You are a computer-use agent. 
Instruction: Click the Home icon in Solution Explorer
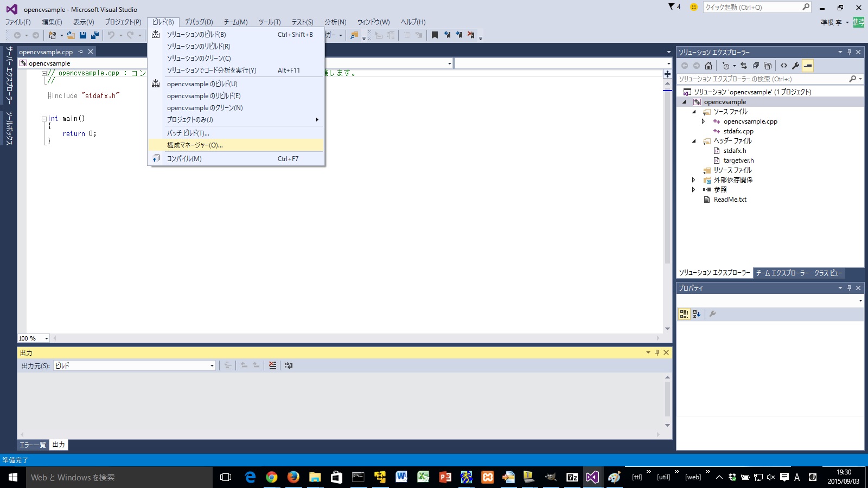tap(709, 66)
